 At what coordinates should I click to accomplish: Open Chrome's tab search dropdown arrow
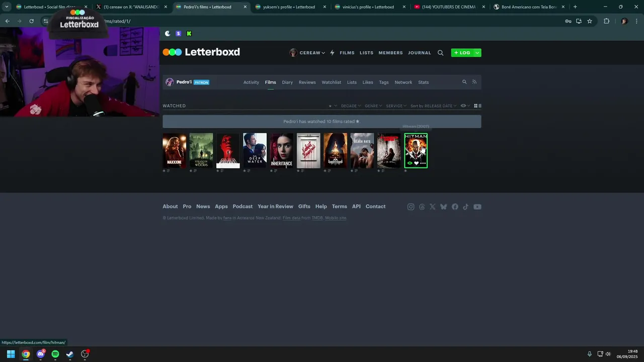[x=7, y=7]
